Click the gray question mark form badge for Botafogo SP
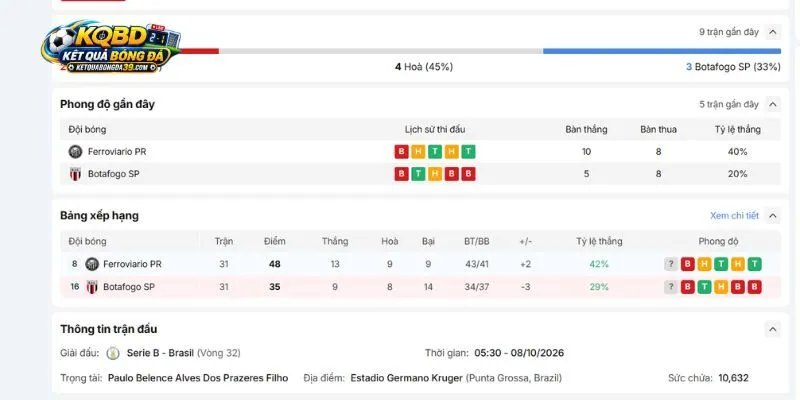 tap(670, 287)
